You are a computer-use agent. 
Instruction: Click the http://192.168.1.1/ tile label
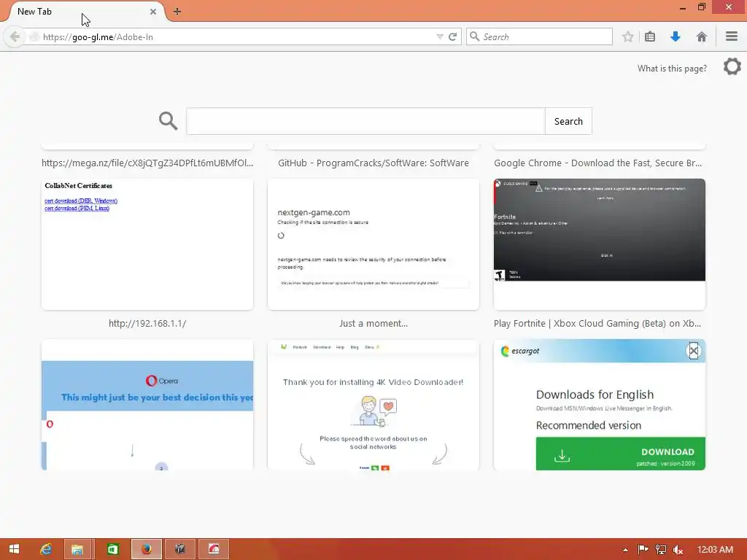[147, 323]
